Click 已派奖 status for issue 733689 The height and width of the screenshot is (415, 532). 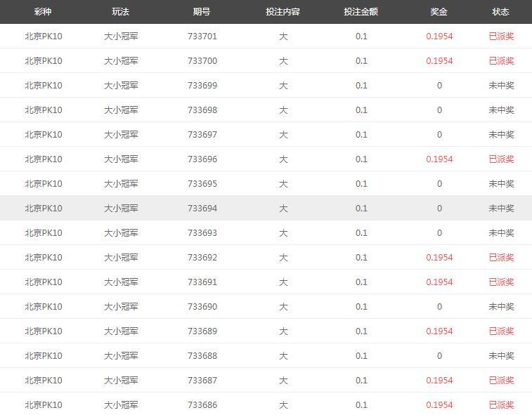pyautogui.click(x=502, y=331)
